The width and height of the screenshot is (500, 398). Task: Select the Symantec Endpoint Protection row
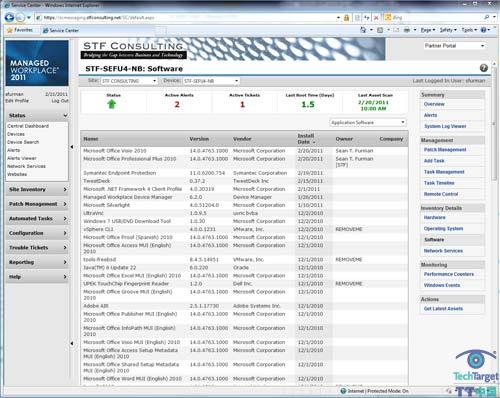244,173
